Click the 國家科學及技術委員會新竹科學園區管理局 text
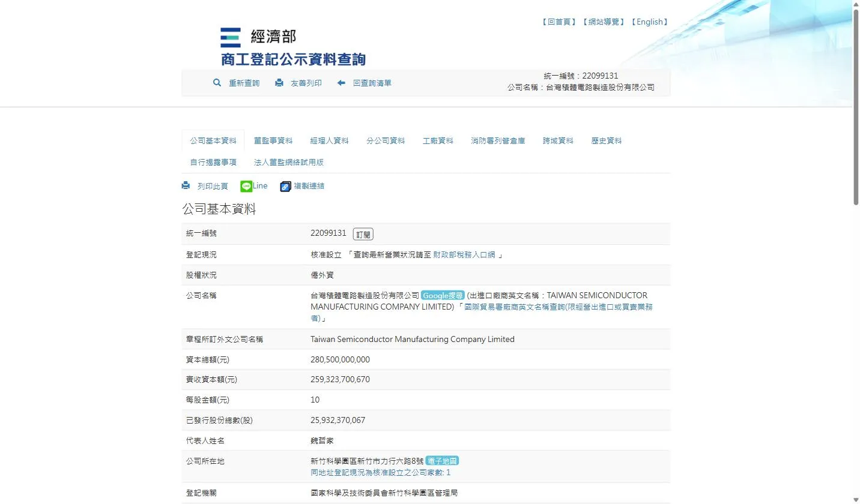This screenshot has width=860, height=504. click(x=384, y=493)
